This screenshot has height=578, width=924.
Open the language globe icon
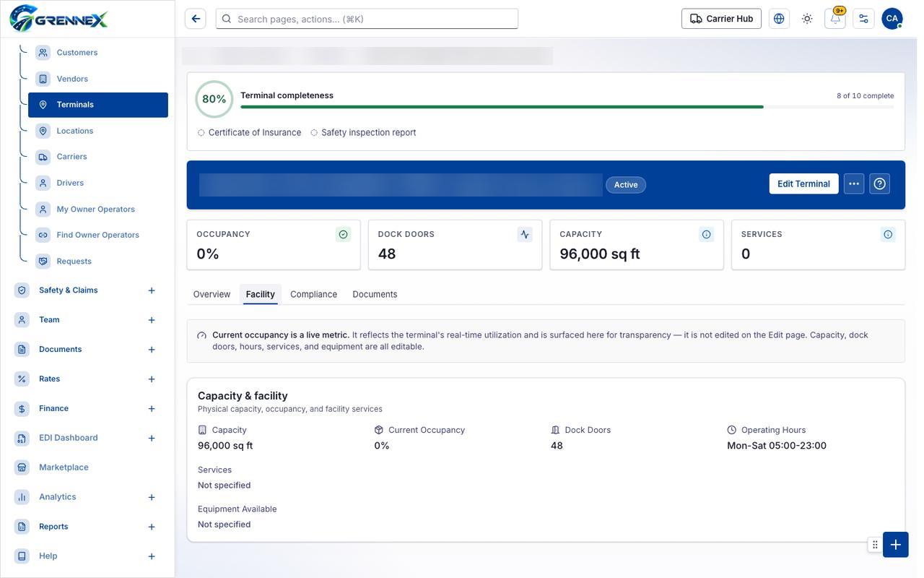click(779, 19)
